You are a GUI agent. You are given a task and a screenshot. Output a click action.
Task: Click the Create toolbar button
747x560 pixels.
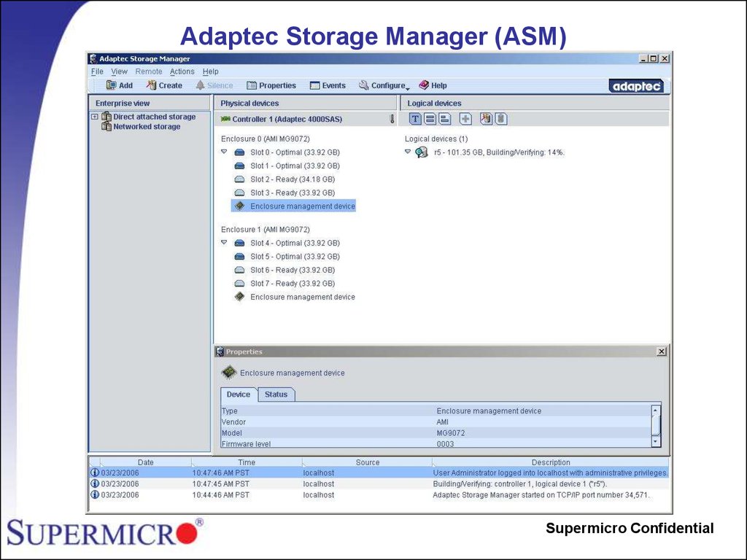(164, 86)
